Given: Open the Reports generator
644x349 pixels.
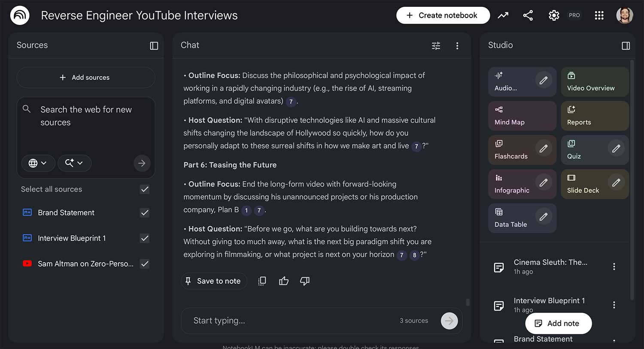Looking at the screenshot, I should (x=594, y=116).
